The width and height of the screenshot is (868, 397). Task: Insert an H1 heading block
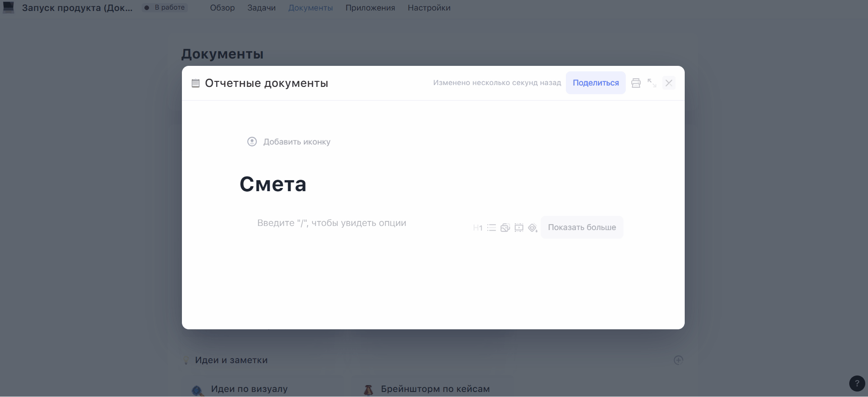[478, 228]
